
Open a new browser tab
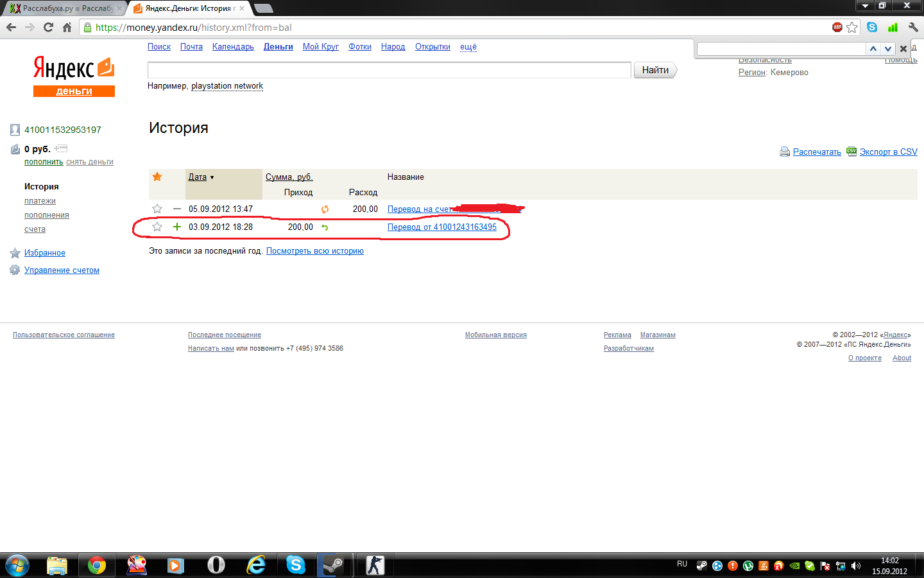pyautogui.click(x=264, y=8)
